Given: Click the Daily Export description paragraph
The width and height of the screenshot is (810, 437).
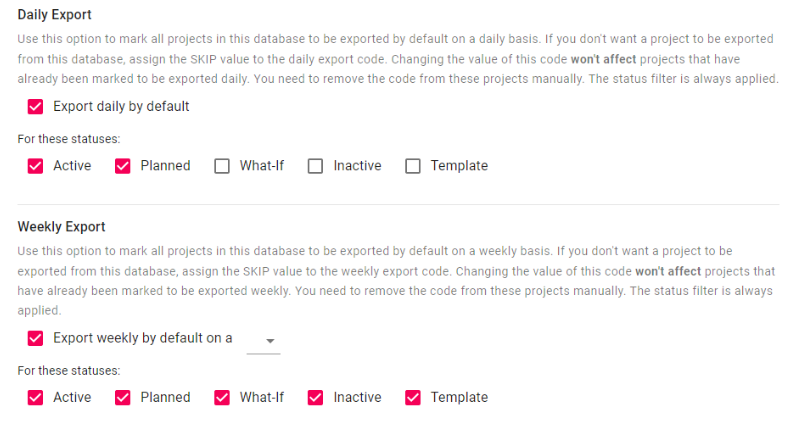Looking at the screenshot, I should click(x=397, y=58).
